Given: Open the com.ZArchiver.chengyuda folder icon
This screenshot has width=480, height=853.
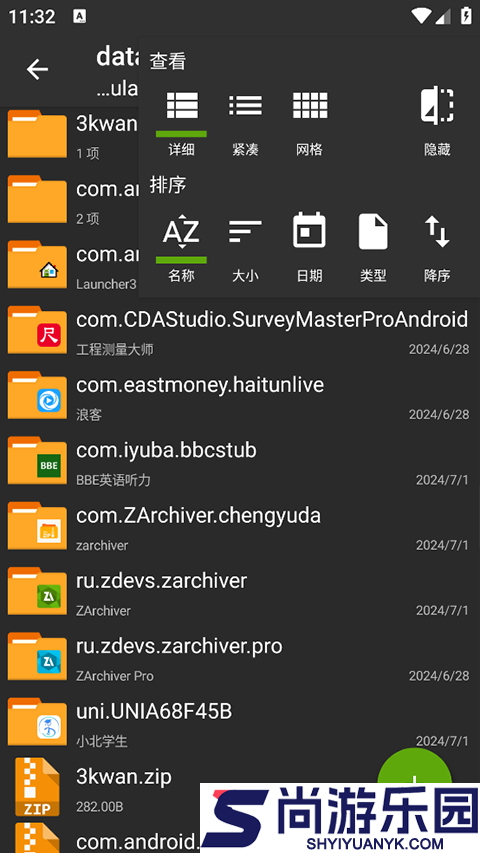Looking at the screenshot, I should click(37, 526).
